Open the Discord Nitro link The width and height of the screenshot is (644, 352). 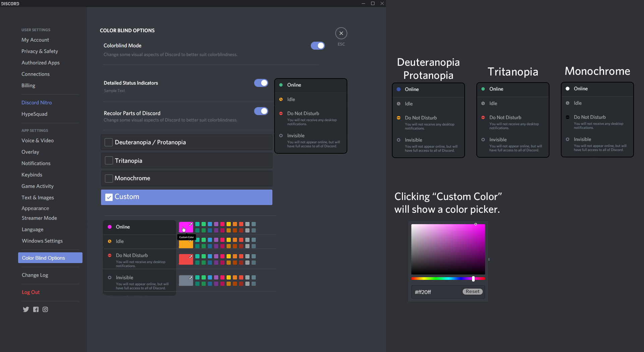click(x=37, y=103)
